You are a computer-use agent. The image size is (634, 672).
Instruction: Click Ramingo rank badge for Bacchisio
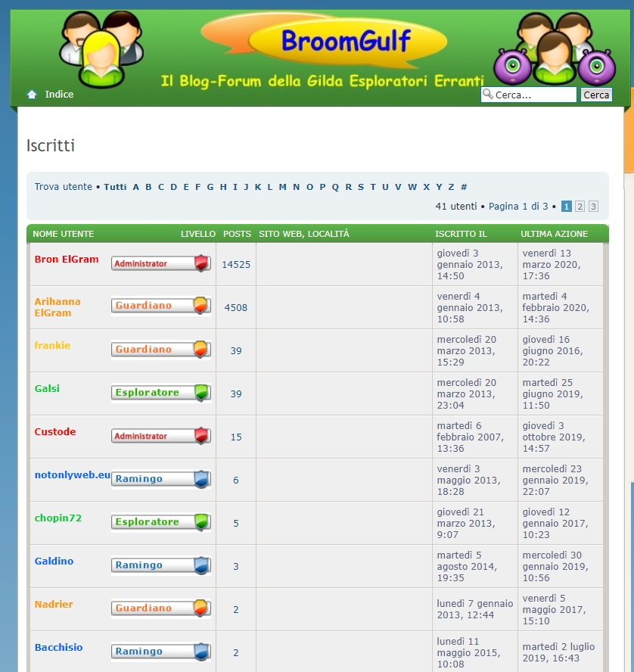pyautogui.click(x=161, y=651)
